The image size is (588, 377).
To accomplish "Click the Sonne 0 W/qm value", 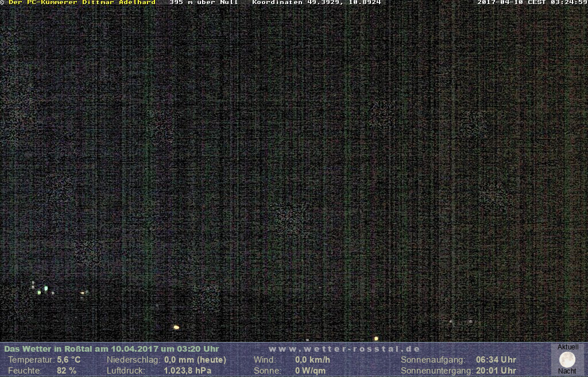I will (x=310, y=371).
